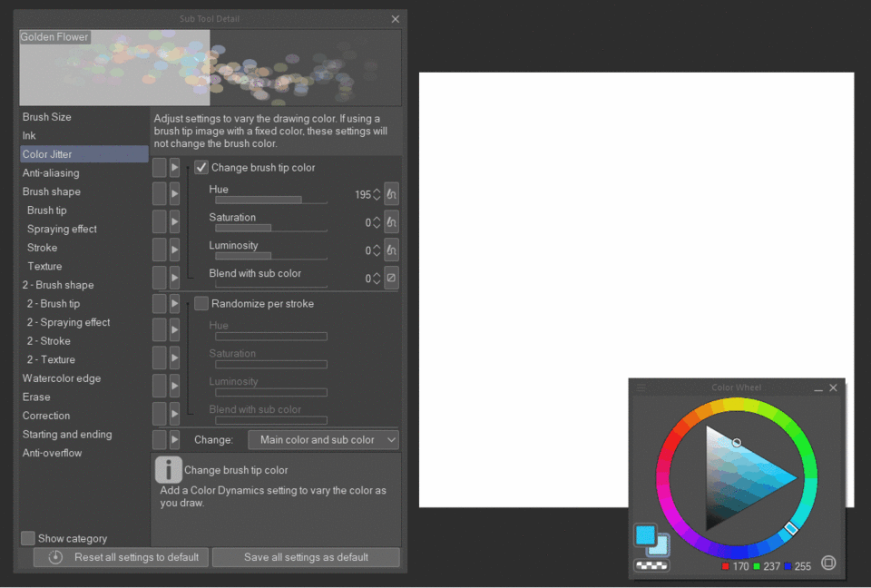Screen dimensions: 871x588
Task: Minimize the Color Wheel panel
Action: [x=818, y=388]
